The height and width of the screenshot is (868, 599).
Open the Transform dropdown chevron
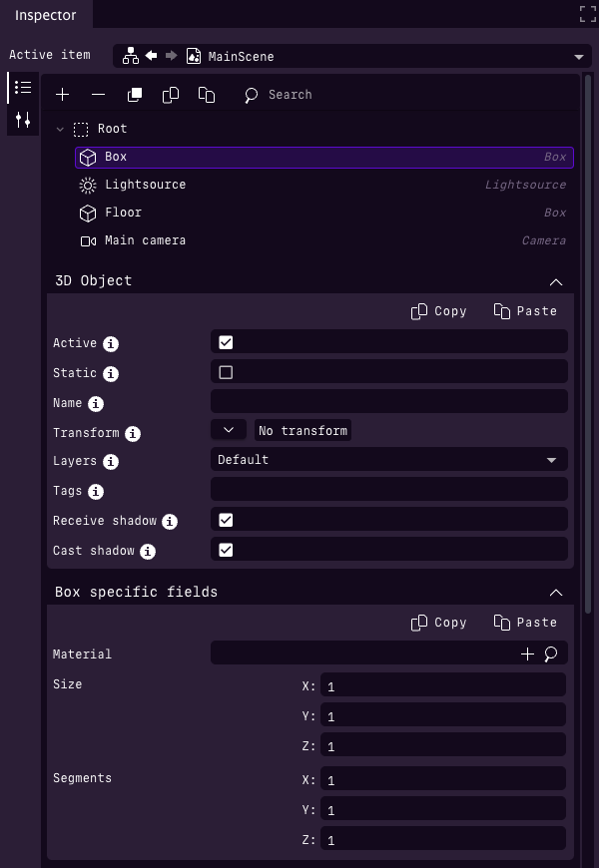pos(228,429)
